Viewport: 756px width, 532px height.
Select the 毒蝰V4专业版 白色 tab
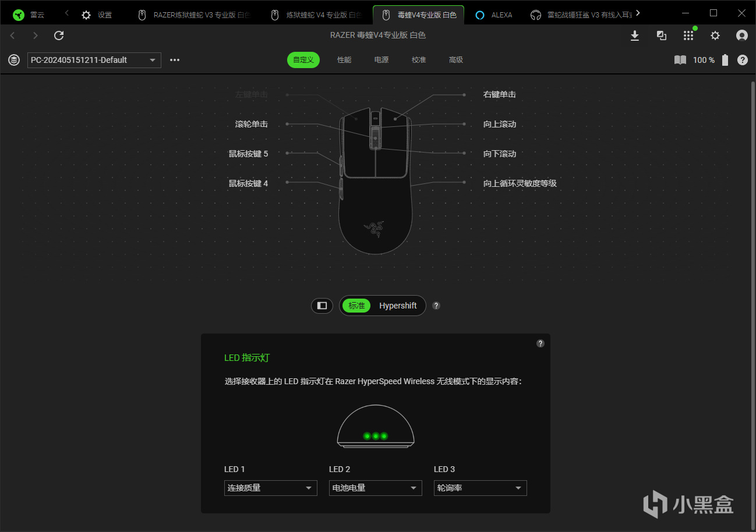coord(419,15)
